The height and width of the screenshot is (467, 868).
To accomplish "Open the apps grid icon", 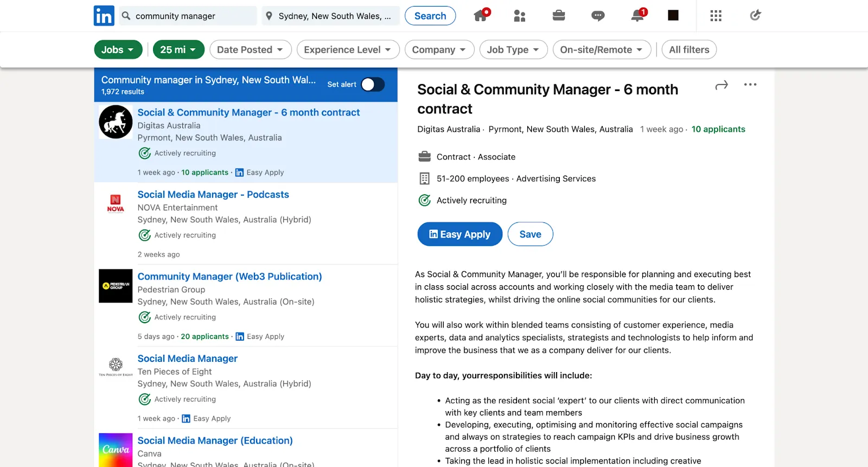I will (716, 16).
